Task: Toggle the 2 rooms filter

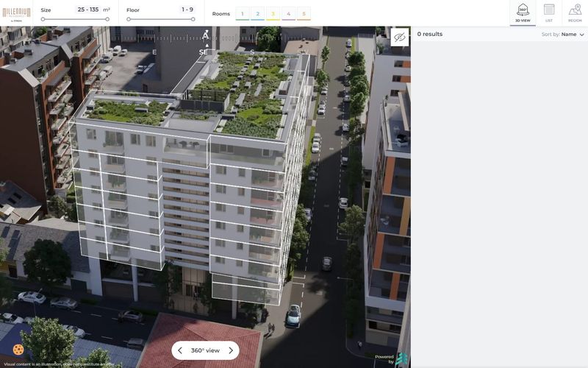Action: coord(258,14)
